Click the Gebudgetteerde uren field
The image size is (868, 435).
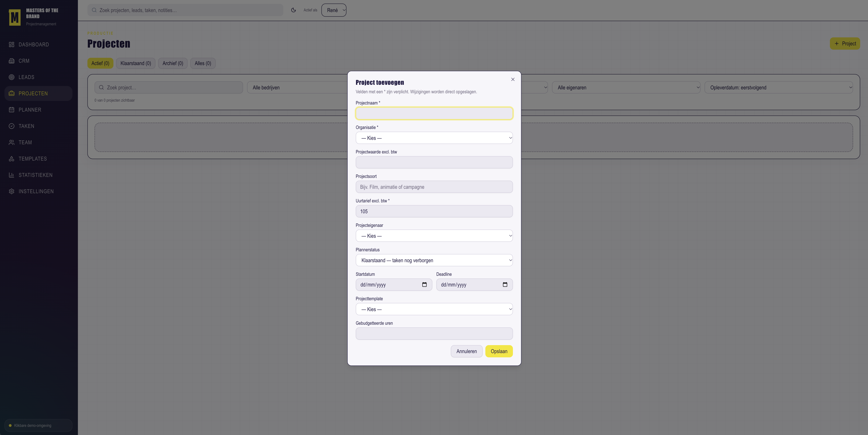click(x=434, y=334)
